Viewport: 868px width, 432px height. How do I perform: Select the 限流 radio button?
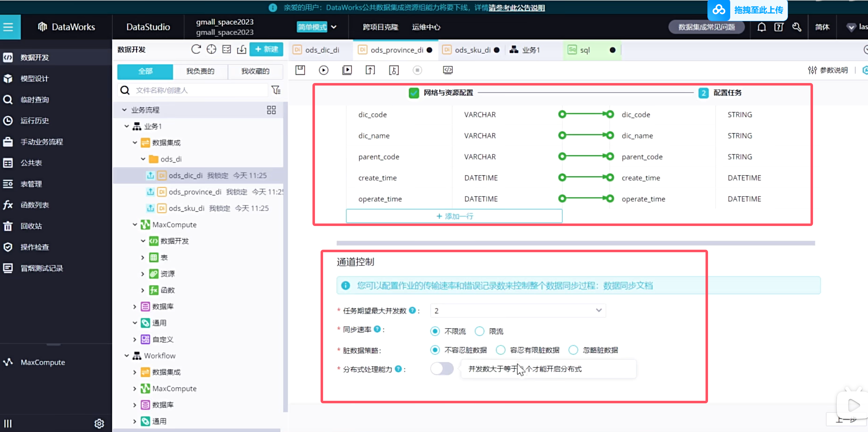pos(480,331)
